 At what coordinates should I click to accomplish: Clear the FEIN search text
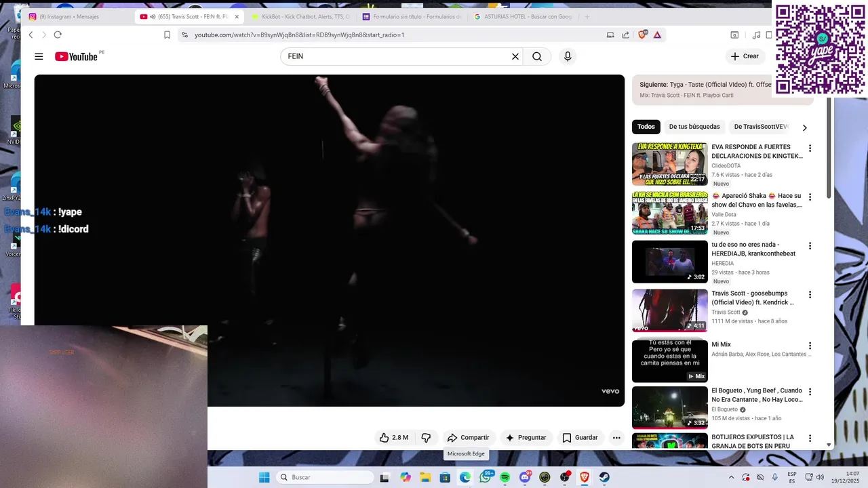pyautogui.click(x=515, y=57)
